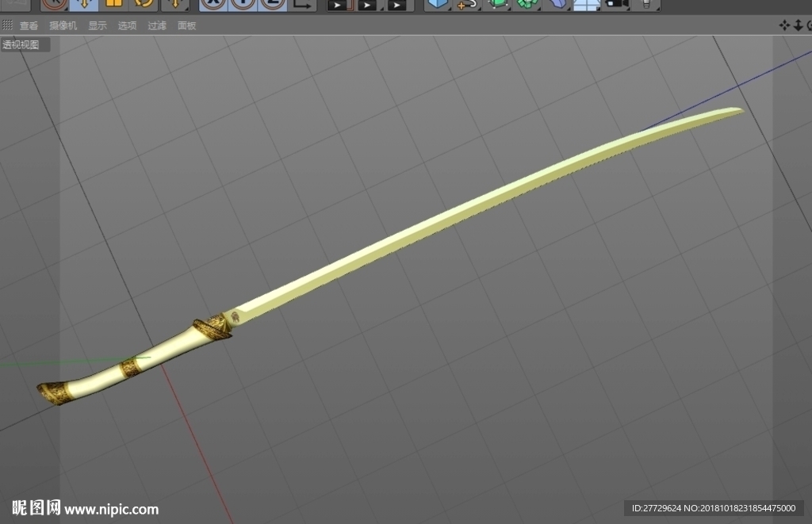This screenshot has width=812, height=524.
Task: Add a Cube primitive object
Action: (438, 5)
